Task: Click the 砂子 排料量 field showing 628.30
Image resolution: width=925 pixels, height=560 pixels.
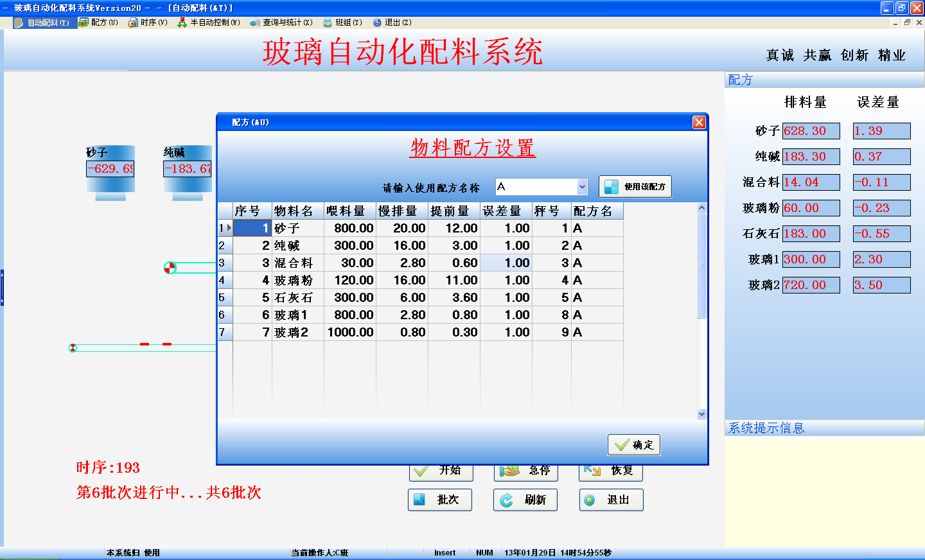Action: coord(811,131)
